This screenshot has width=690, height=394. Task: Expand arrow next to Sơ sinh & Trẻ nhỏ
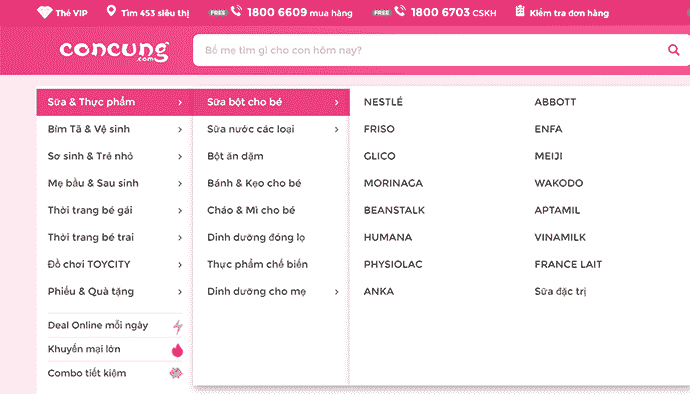point(180,156)
